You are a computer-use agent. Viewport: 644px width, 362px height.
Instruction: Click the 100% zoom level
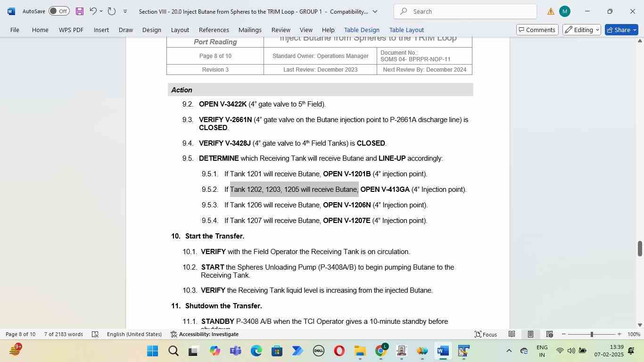[x=634, y=334]
